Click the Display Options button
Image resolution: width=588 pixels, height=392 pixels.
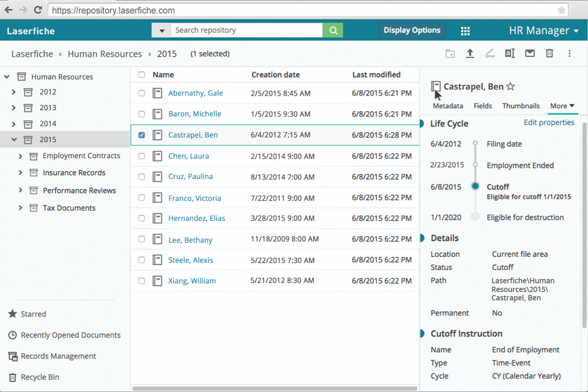pos(412,30)
